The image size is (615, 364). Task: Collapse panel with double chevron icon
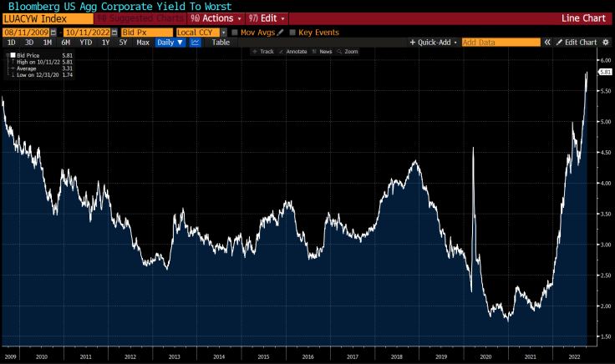pyautogui.click(x=547, y=42)
